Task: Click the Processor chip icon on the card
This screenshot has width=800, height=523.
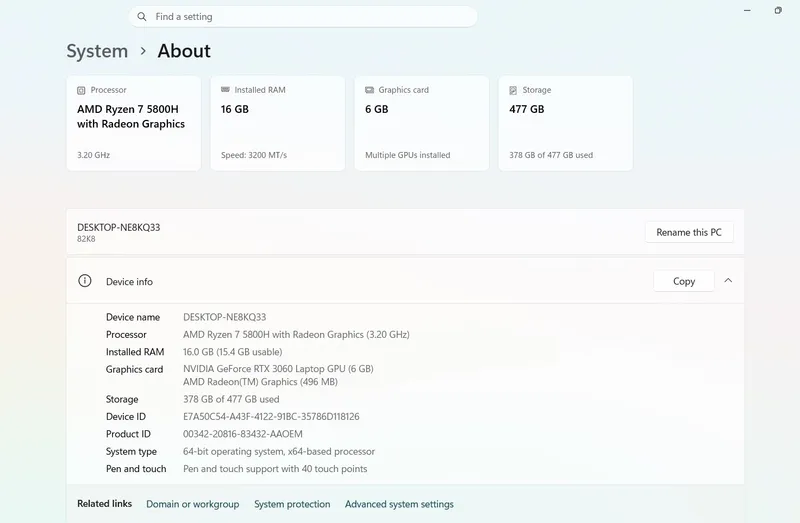Action: pyautogui.click(x=81, y=90)
